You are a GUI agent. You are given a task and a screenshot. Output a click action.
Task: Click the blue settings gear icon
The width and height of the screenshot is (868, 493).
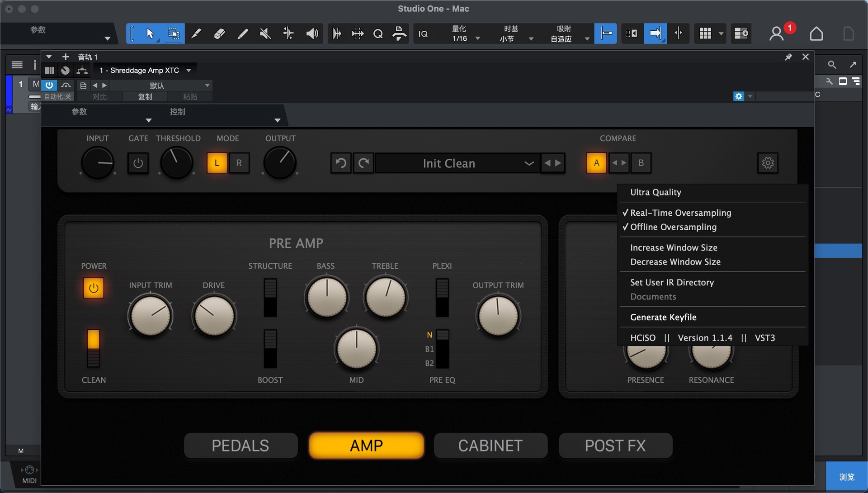(739, 96)
